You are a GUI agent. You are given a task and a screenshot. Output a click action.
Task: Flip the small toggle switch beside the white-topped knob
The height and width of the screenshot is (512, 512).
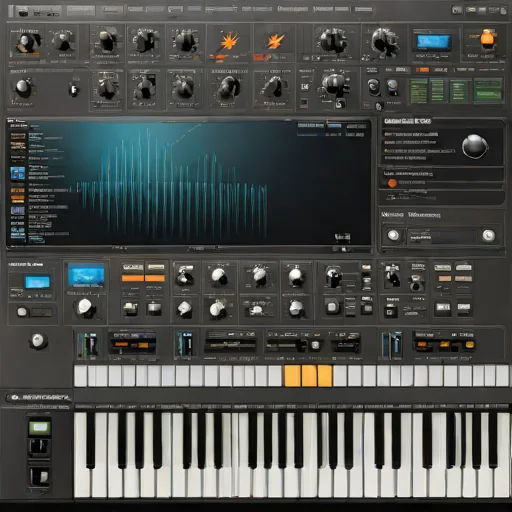74,89
